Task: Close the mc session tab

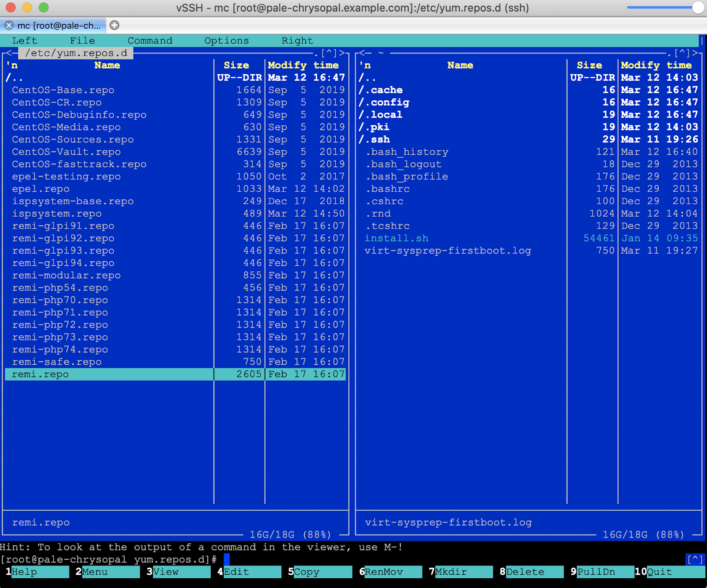Action: click(9, 26)
